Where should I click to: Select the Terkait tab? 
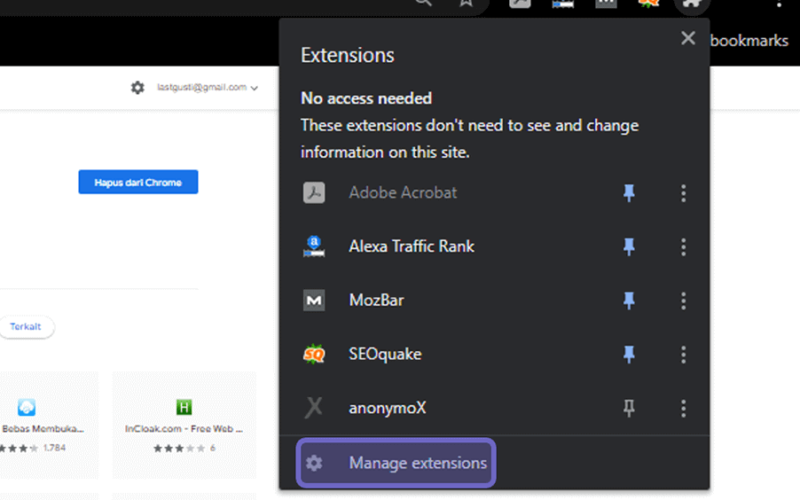26,327
